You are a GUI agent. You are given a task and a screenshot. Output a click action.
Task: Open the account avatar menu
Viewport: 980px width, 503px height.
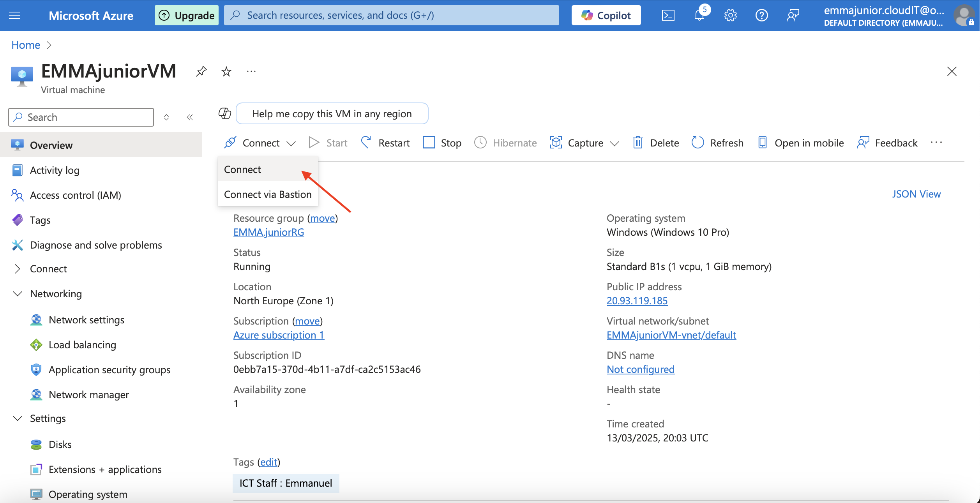964,15
